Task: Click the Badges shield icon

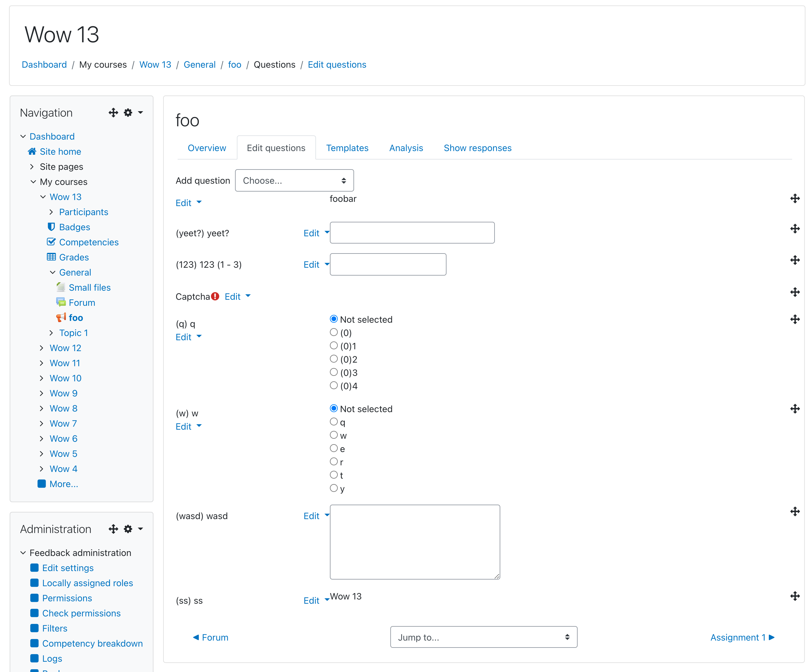Action: 51,227
